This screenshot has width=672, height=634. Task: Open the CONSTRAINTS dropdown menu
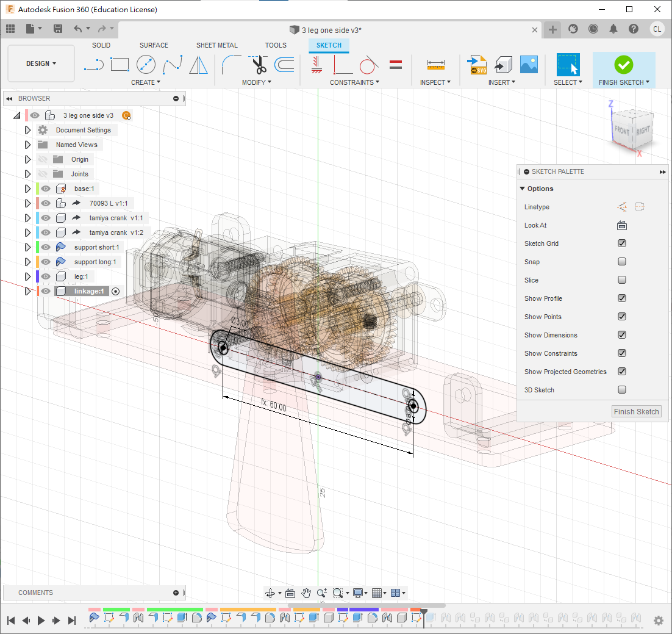[x=354, y=82]
